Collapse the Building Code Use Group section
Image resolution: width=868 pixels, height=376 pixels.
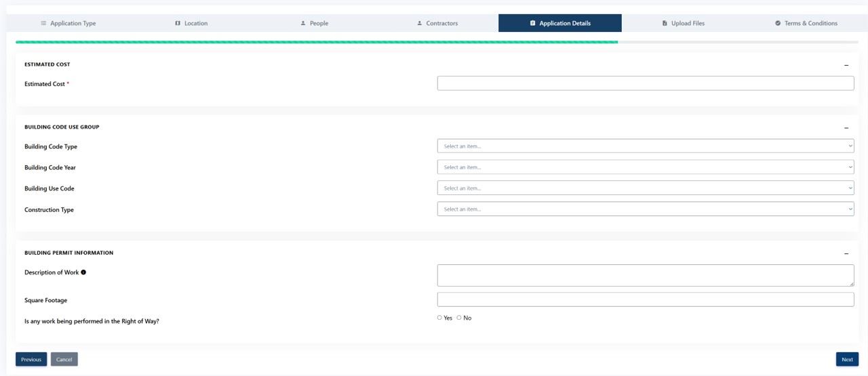coord(846,127)
